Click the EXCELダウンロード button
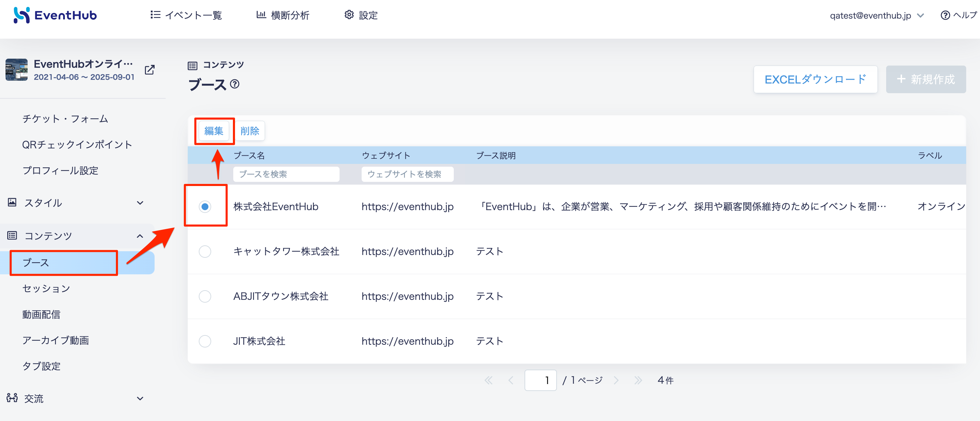Viewport: 980px width, 421px height. [x=815, y=79]
